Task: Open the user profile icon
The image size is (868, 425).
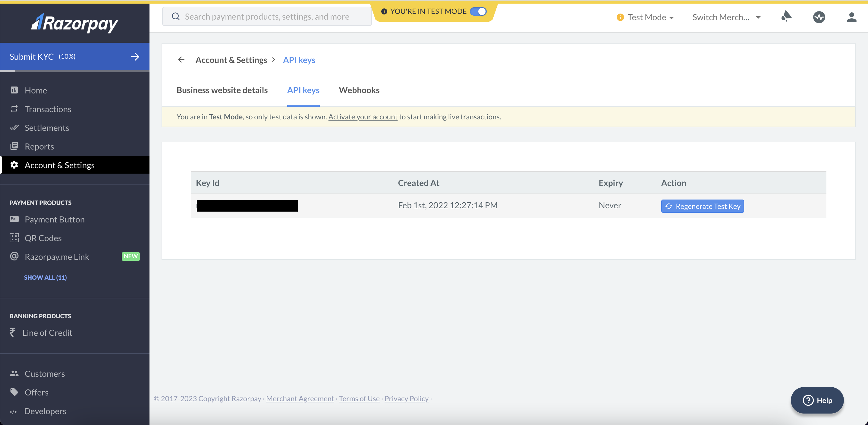Action: click(x=851, y=17)
